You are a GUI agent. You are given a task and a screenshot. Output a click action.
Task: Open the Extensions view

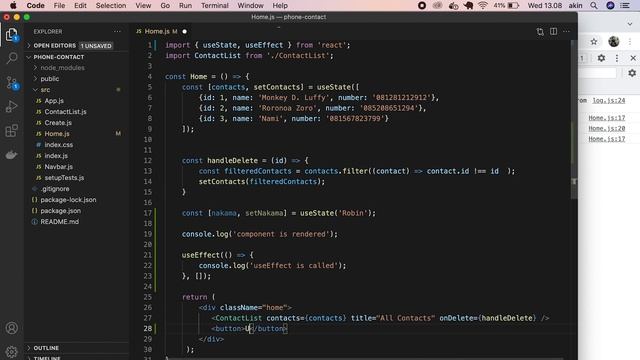pos(12,131)
